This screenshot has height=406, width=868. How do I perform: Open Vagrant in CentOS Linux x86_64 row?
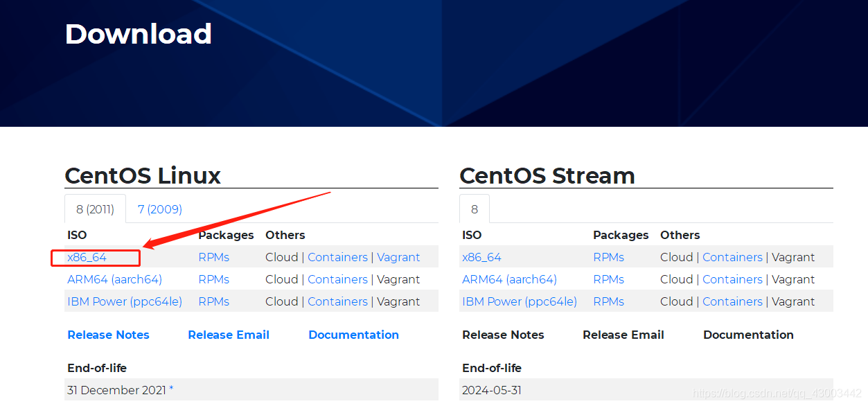[x=398, y=257]
